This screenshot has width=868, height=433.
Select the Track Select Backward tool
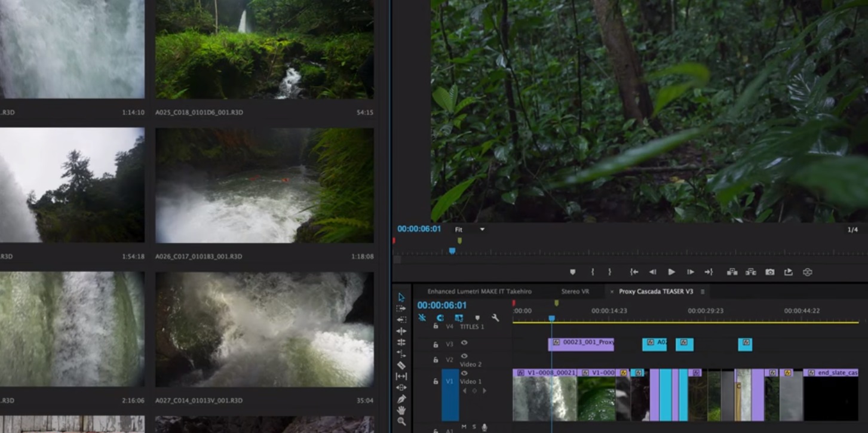(x=401, y=320)
